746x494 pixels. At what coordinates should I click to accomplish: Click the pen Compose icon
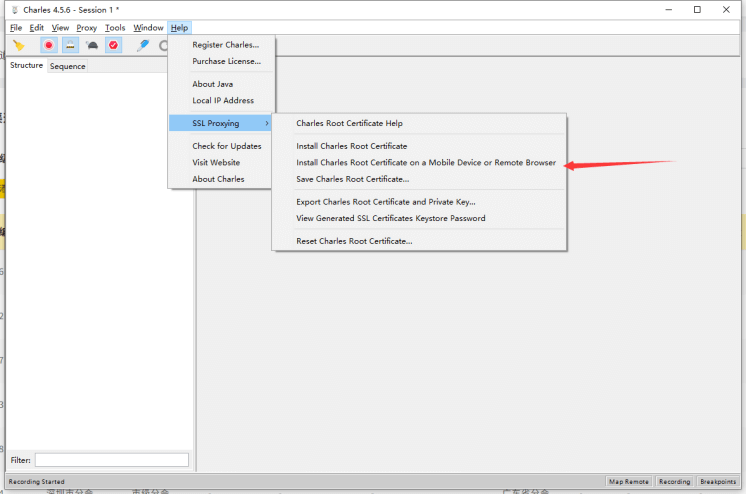143,45
